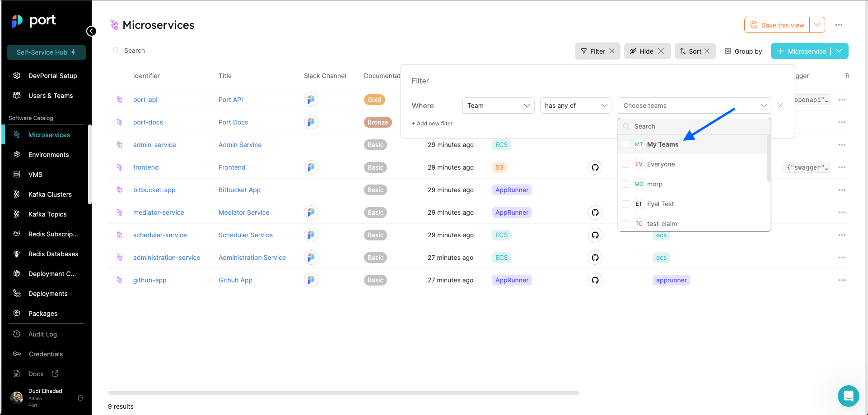
Task: Open the row actions menu for github-app
Action: point(842,280)
